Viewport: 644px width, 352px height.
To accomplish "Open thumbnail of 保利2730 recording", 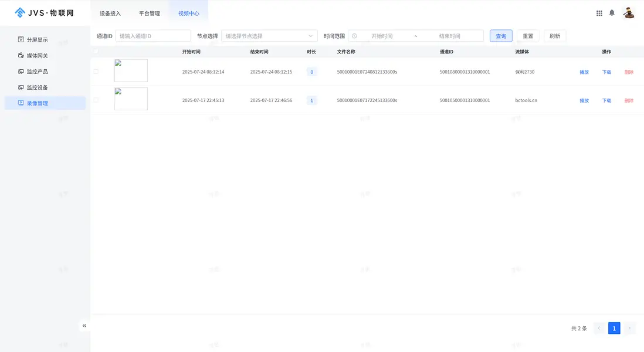I will [x=131, y=70].
